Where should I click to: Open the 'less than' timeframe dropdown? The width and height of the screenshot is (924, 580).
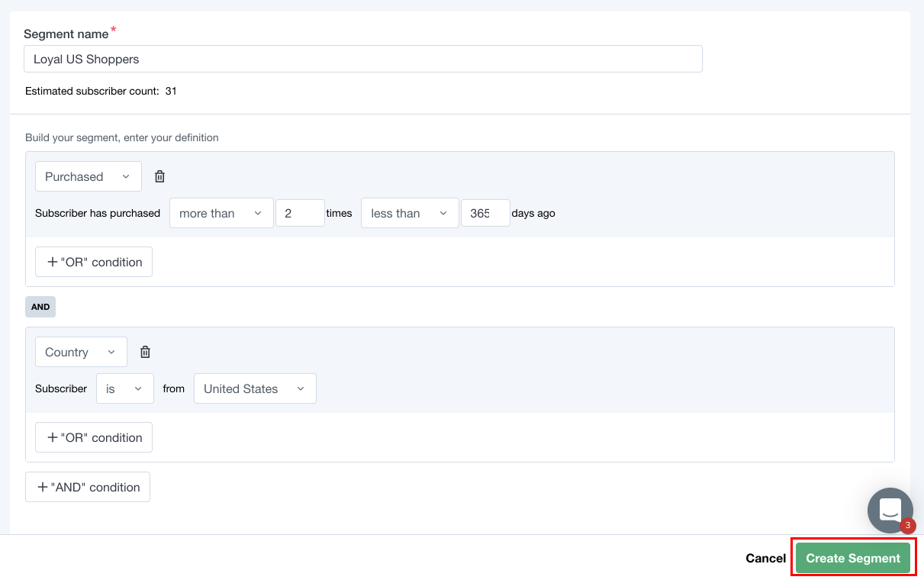point(410,213)
